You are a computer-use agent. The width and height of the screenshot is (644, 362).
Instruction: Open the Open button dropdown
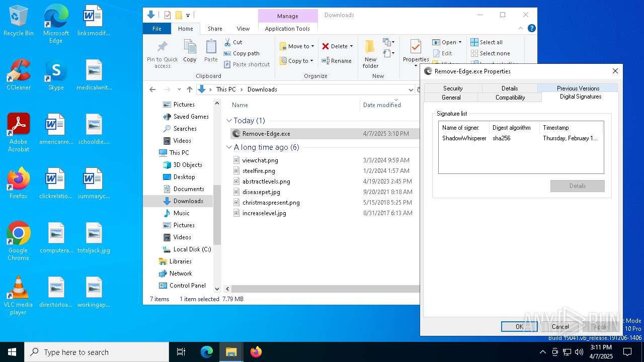point(460,42)
